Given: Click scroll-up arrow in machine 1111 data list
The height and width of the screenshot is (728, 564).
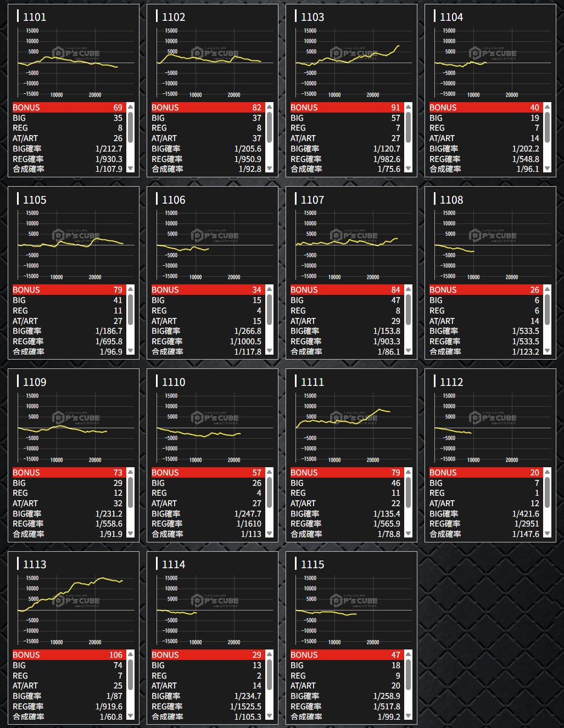Looking at the screenshot, I should (x=409, y=472).
